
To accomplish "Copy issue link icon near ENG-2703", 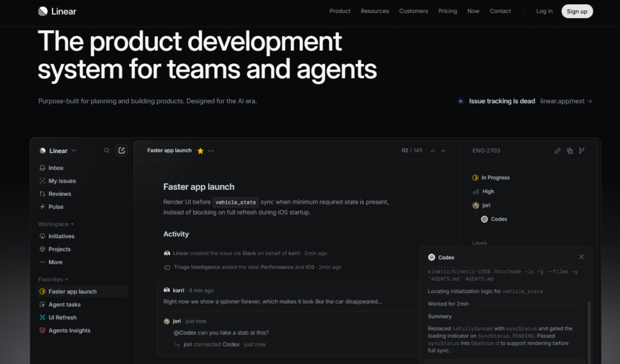I will pos(558,151).
